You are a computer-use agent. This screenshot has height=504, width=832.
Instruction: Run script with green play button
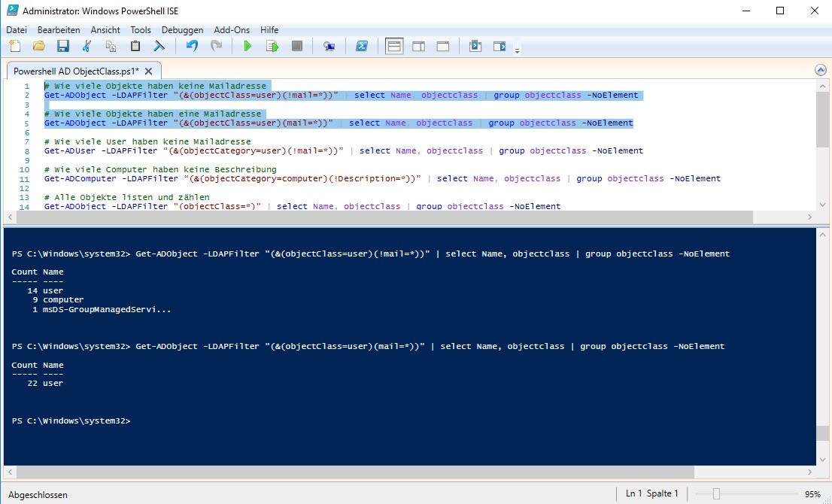coord(247,47)
